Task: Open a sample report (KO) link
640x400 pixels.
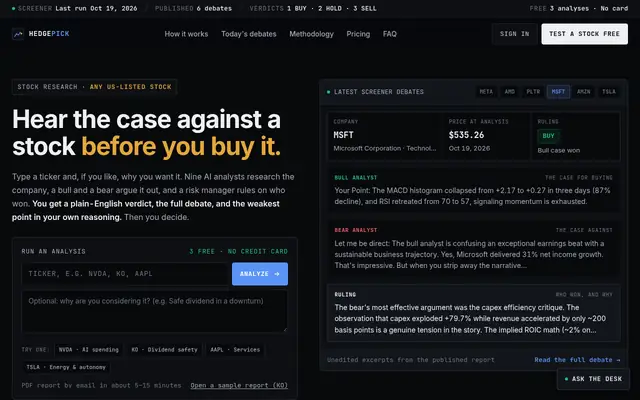Action: click(x=239, y=385)
